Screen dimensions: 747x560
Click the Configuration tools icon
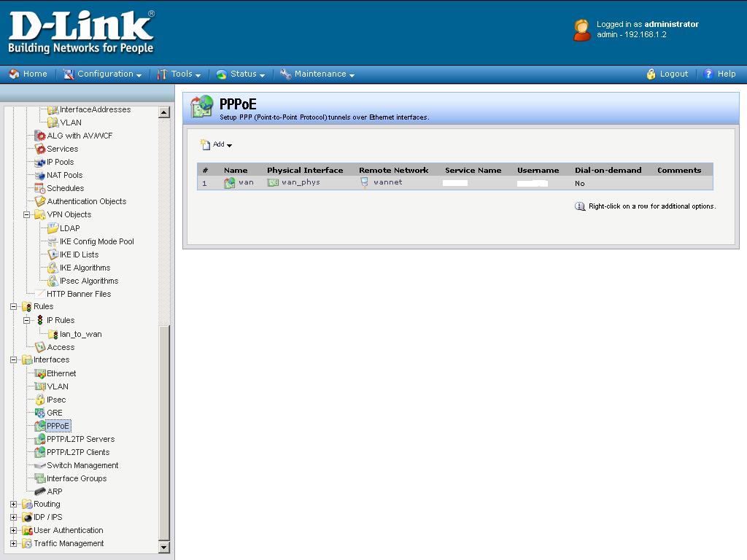(x=69, y=74)
